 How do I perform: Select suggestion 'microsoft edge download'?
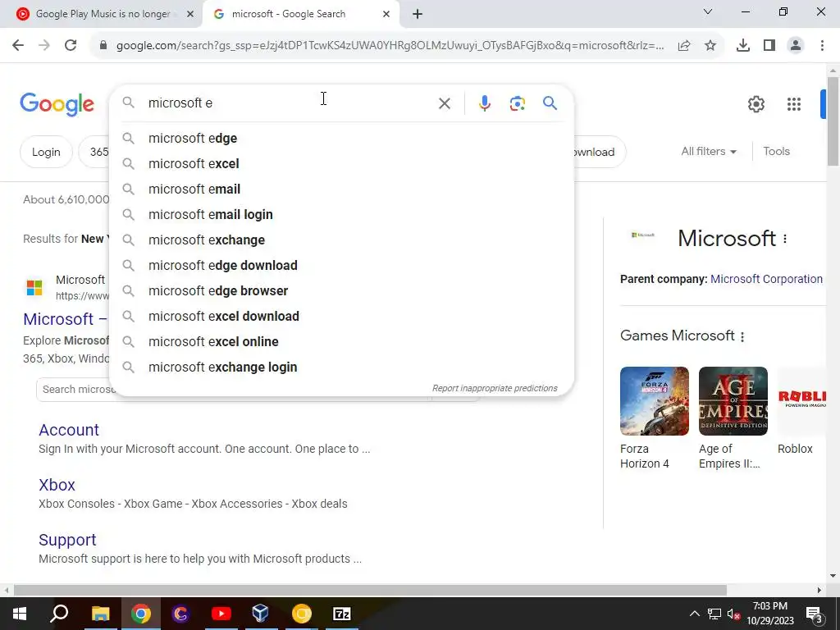(x=342, y=265)
